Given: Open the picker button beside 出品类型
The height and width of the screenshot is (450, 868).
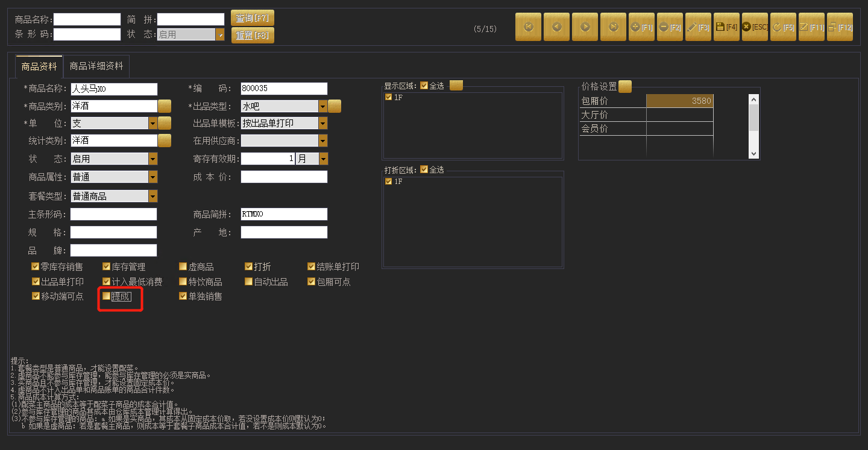Looking at the screenshot, I should [x=335, y=106].
